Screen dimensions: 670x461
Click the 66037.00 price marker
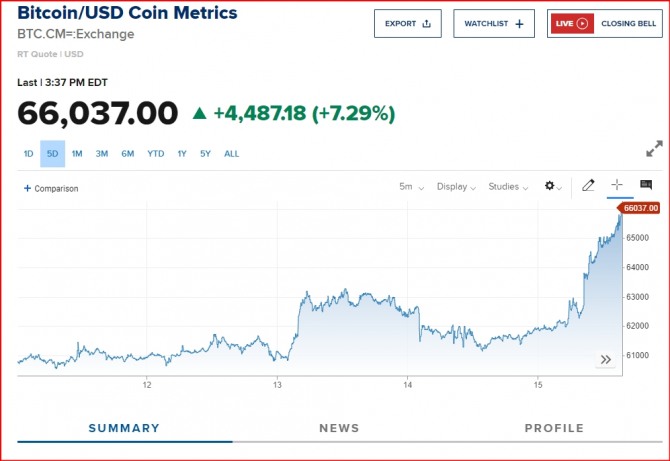pyautogui.click(x=640, y=208)
